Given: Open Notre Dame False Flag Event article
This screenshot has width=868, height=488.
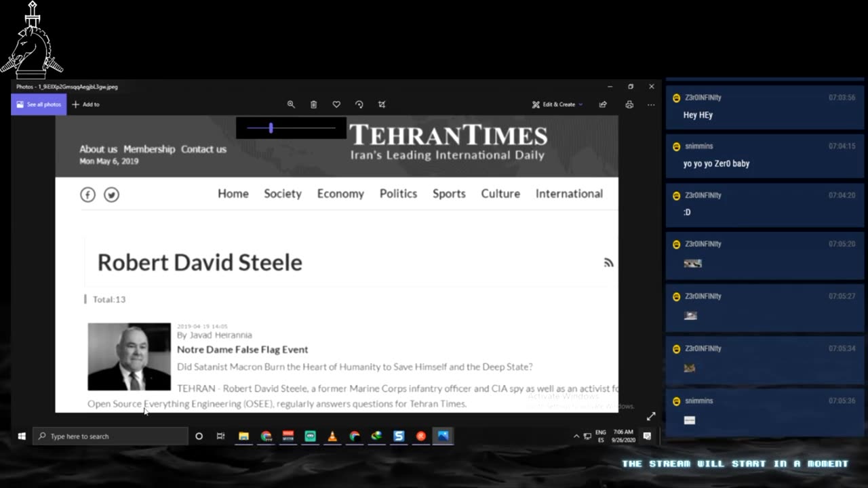Looking at the screenshot, I should click(x=242, y=350).
